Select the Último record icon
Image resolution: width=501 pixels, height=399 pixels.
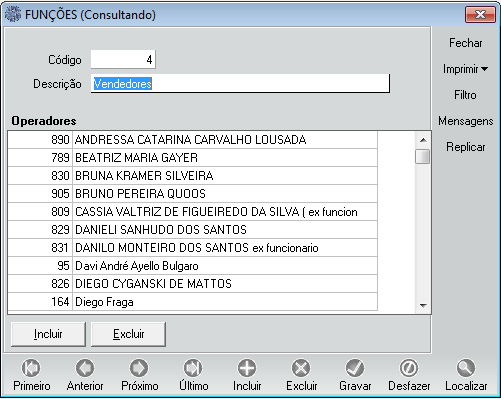[x=193, y=368]
